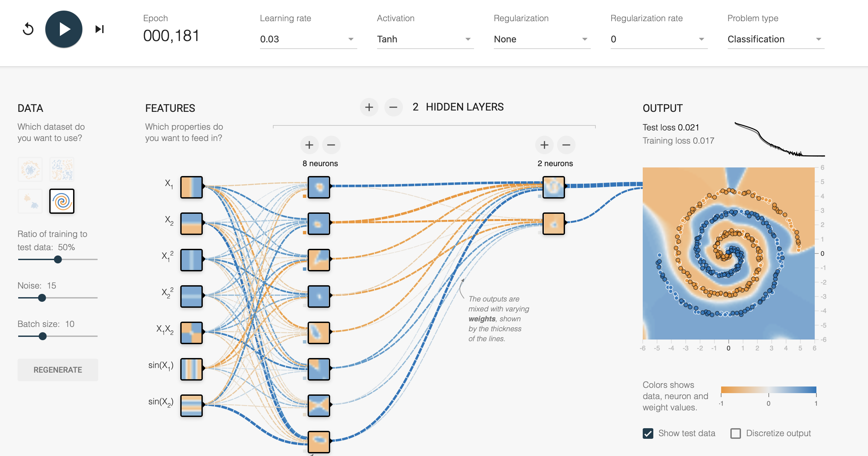The image size is (868, 456).
Task: Click the reset network icon
Action: [28, 29]
